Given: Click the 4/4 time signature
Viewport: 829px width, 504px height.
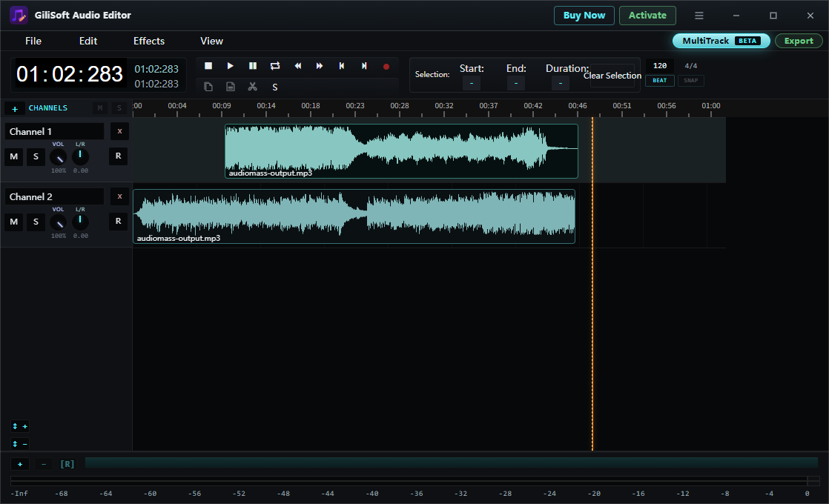Looking at the screenshot, I should 691,66.
